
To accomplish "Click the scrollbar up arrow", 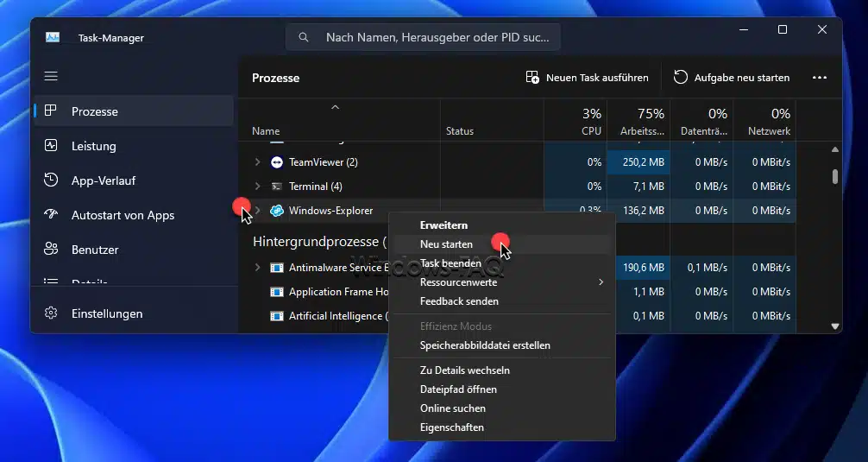I will pyautogui.click(x=835, y=149).
